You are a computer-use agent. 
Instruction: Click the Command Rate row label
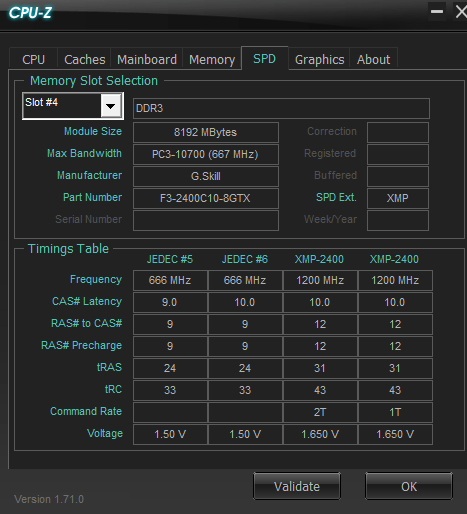86,411
